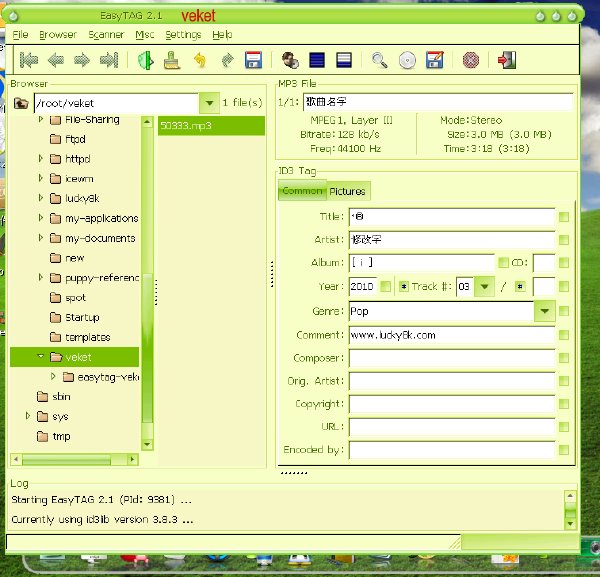Click the folder tree horizontal scrollbar
The image size is (600, 577).
point(74,459)
